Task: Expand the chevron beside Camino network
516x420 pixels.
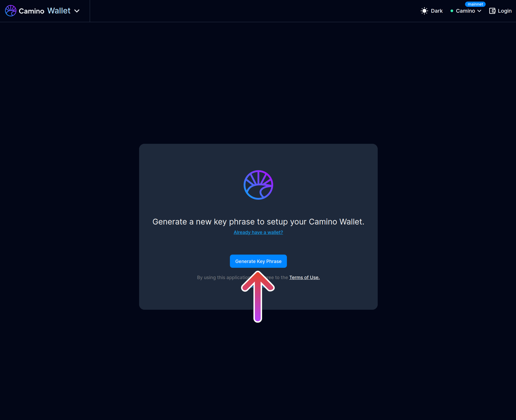Action: [x=479, y=11]
